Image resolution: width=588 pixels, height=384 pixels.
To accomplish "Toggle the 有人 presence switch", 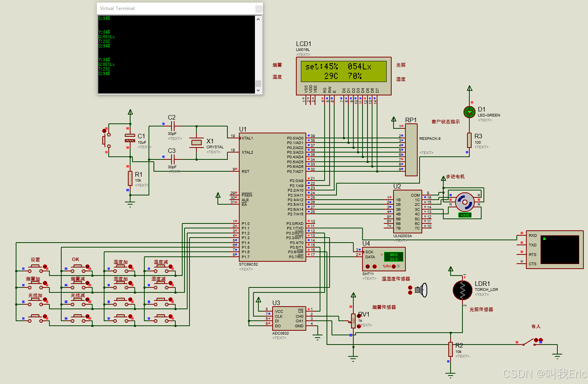I will pos(529,342).
